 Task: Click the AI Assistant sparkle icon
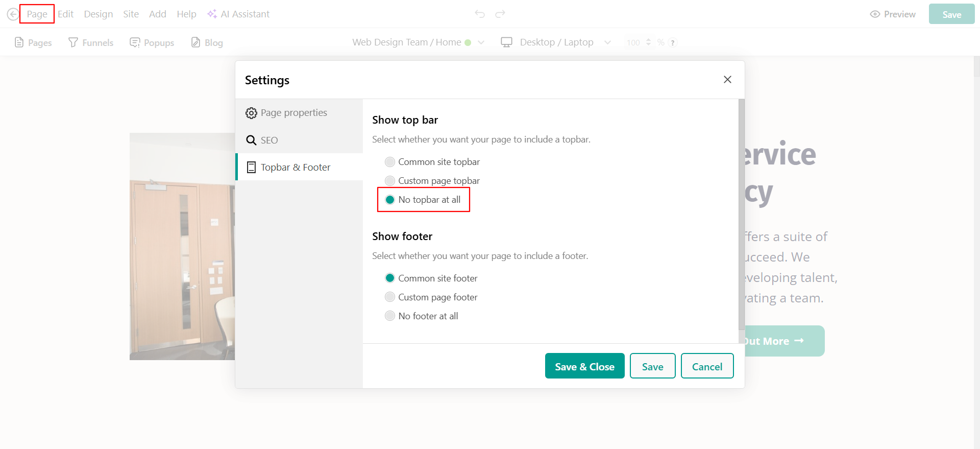[x=212, y=14]
